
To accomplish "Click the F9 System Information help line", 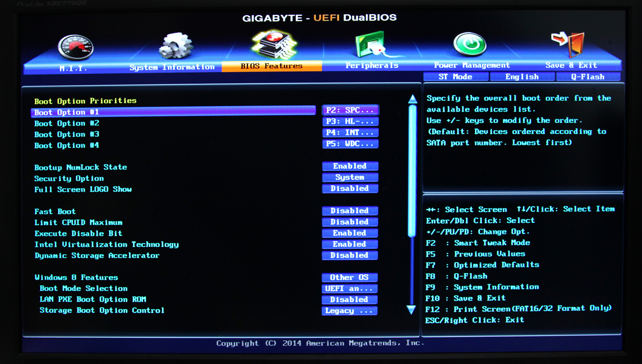I will pos(482,287).
